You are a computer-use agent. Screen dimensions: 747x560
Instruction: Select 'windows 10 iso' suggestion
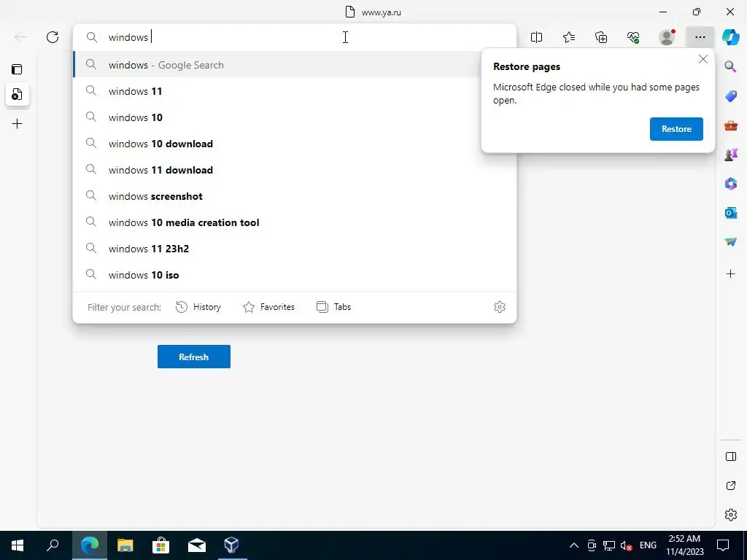pyautogui.click(x=295, y=274)
